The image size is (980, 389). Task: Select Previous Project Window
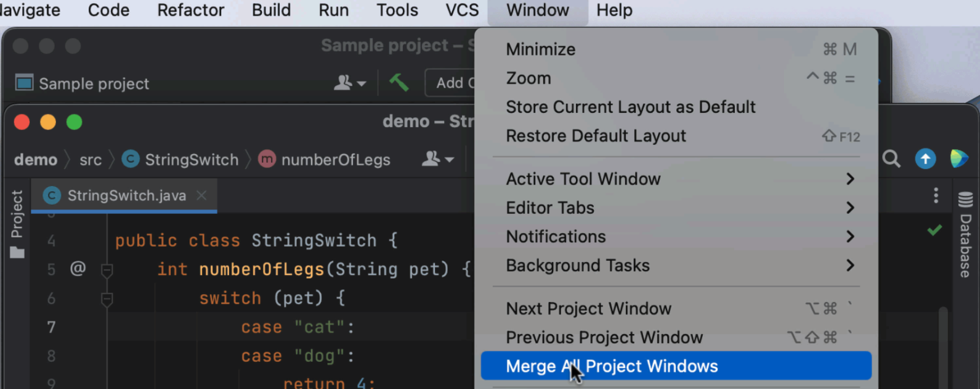point(676,337)
